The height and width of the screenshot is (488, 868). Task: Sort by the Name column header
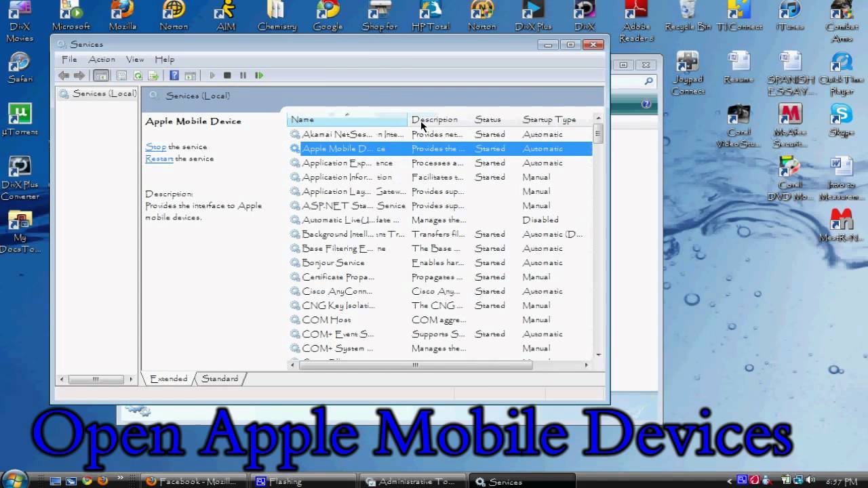[347, 119]
